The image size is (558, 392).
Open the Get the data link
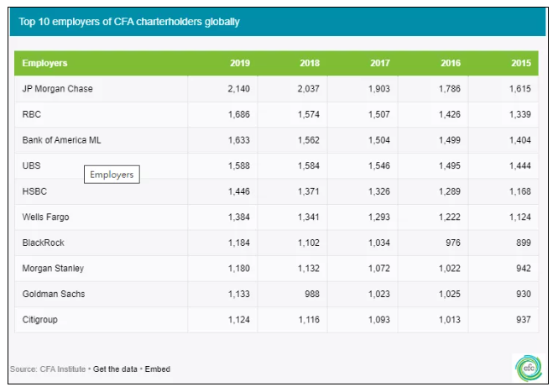pos(115,369)
